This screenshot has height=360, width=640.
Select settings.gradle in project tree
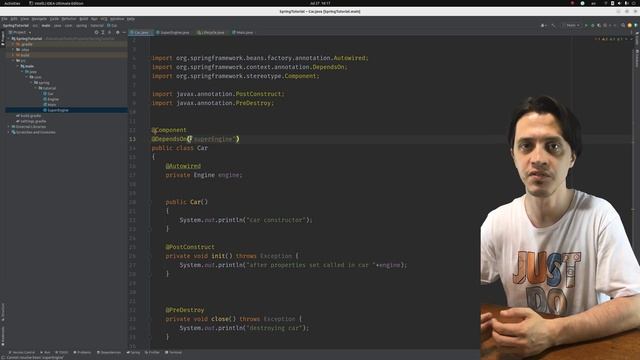31,121
